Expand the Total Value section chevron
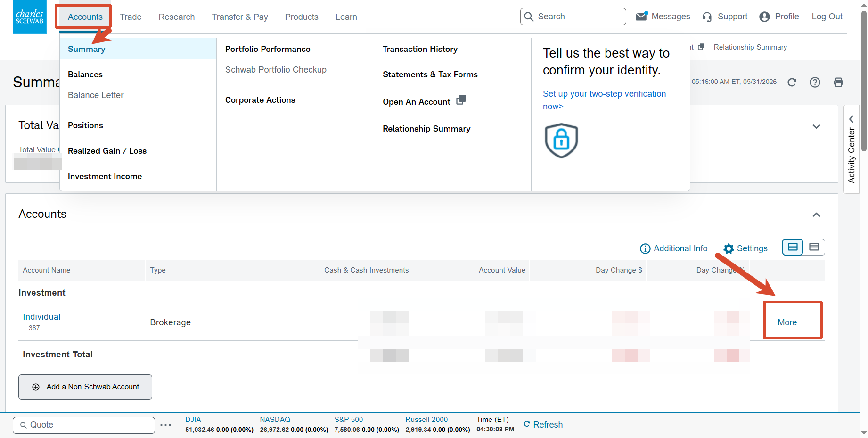 817,126
